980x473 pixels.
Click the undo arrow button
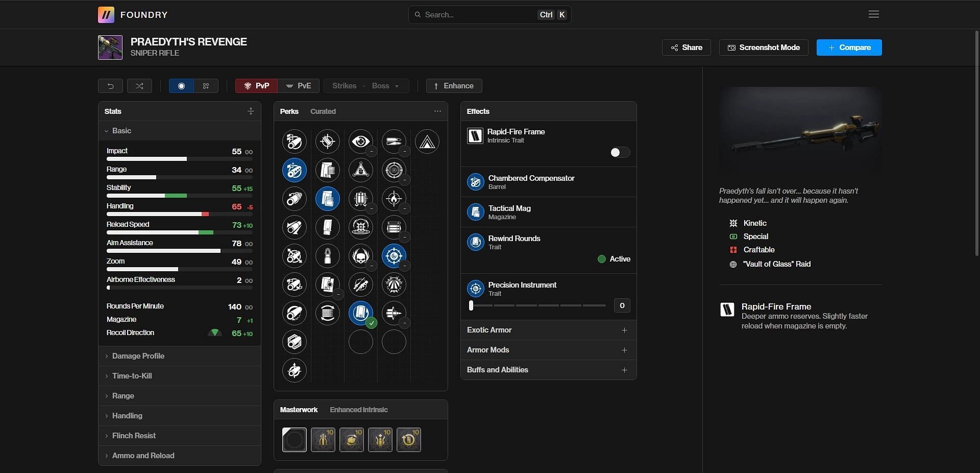point(110,86)
